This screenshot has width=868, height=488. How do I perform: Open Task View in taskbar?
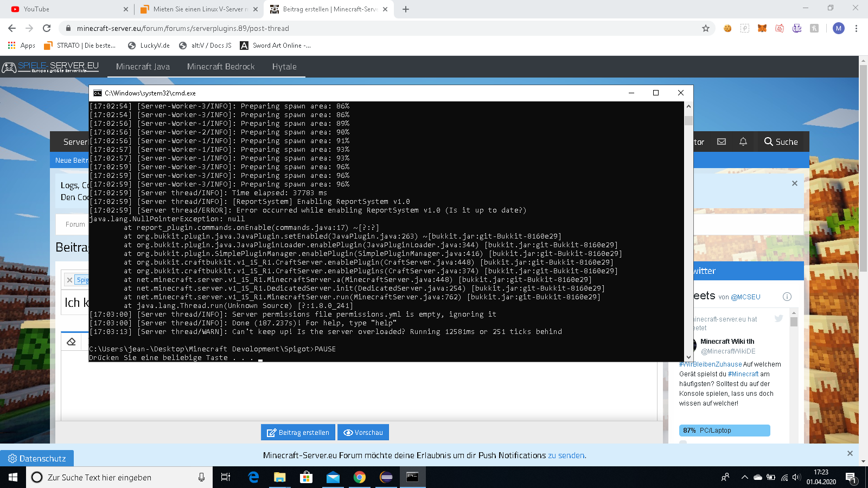tap(226, 477)
